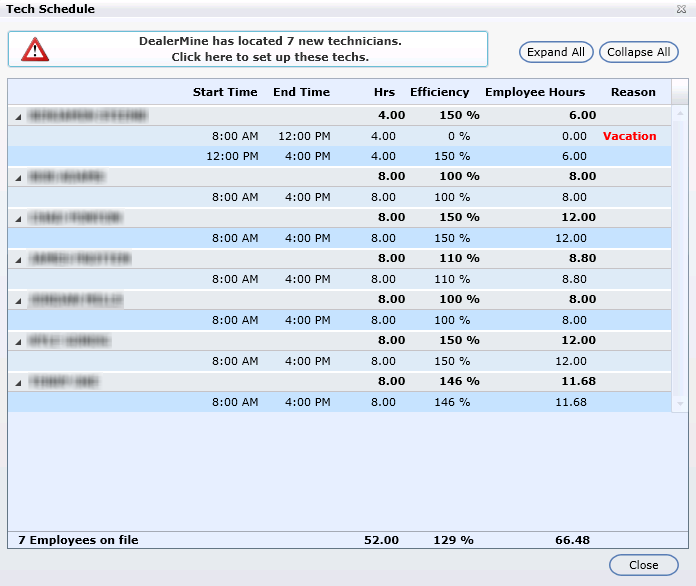
Task: Click the Reason column header
Action: [633, 92]
